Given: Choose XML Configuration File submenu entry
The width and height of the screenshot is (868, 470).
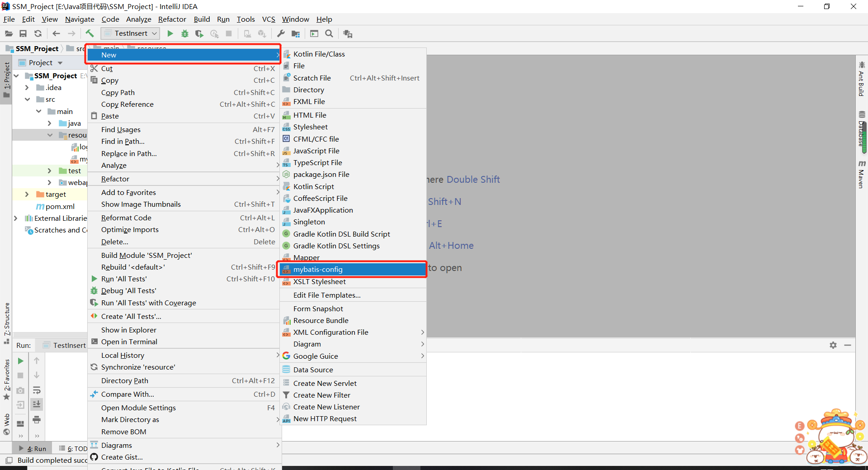Looking at the screenshot, I should [353, 332].
